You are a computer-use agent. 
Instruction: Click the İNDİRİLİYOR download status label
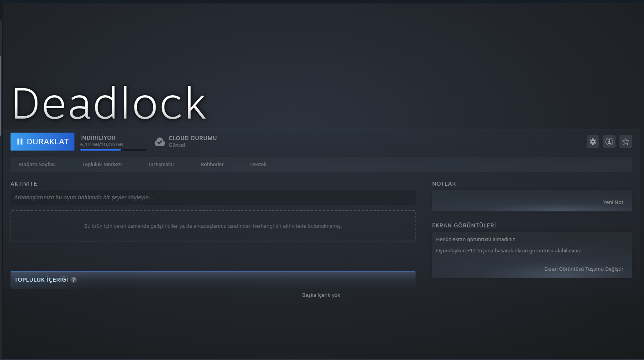pyautogui.click(x=98, y=138)
